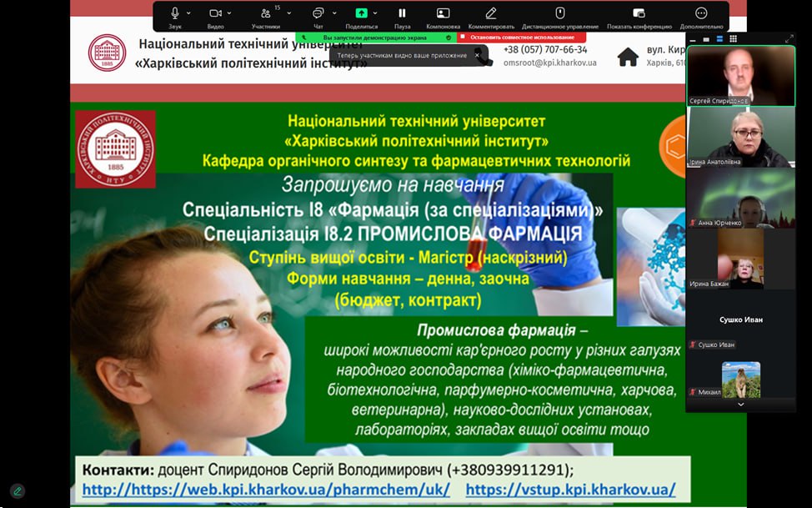
Task: Open vstup.kpi.kharkov.ua link
Action: pyautogui.click(x=571, y=490)
